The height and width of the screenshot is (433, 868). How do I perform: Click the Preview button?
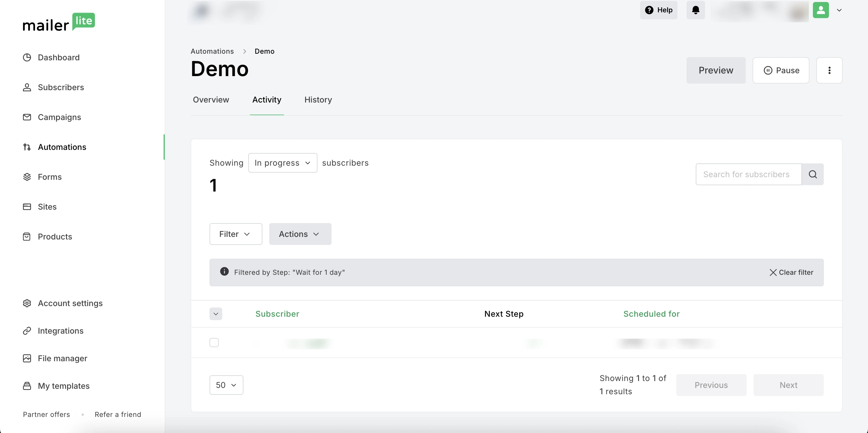(716, 70)
